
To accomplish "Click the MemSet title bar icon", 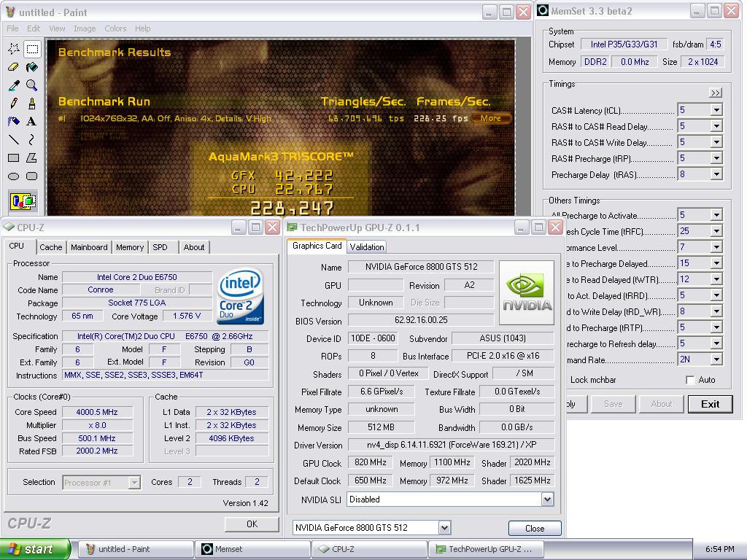I will [x=543, y=10].
